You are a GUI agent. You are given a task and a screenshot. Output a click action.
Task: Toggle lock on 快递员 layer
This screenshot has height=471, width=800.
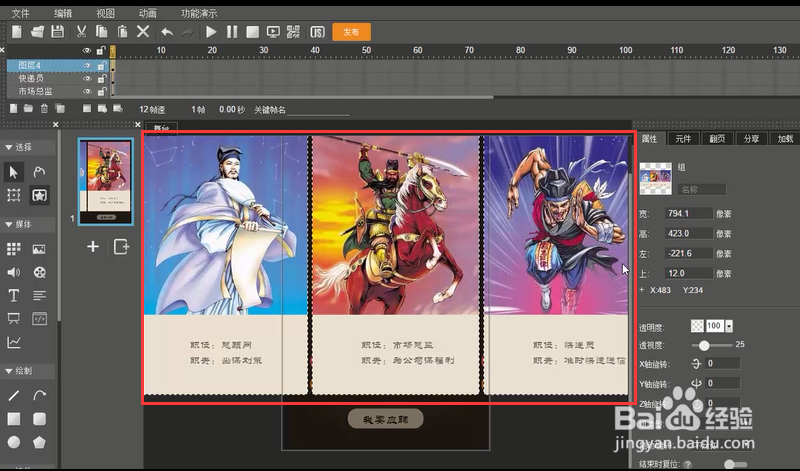[102, 79]
